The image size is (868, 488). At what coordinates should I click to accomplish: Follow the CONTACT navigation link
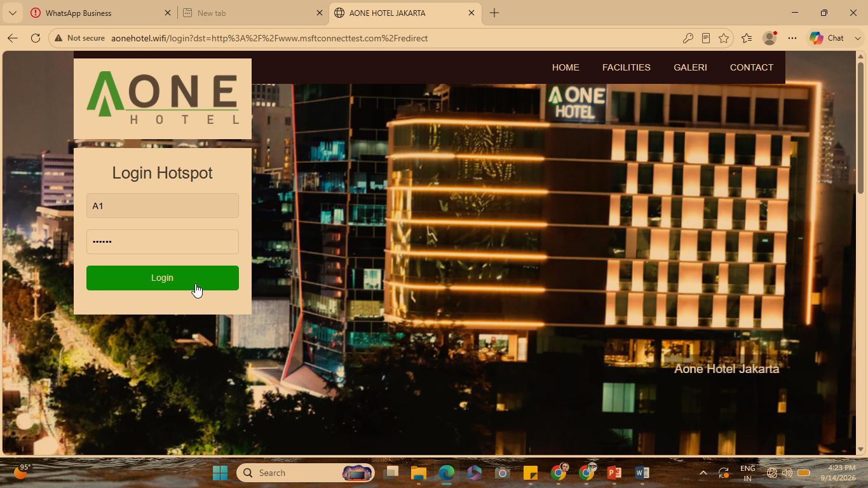point(752,67)
